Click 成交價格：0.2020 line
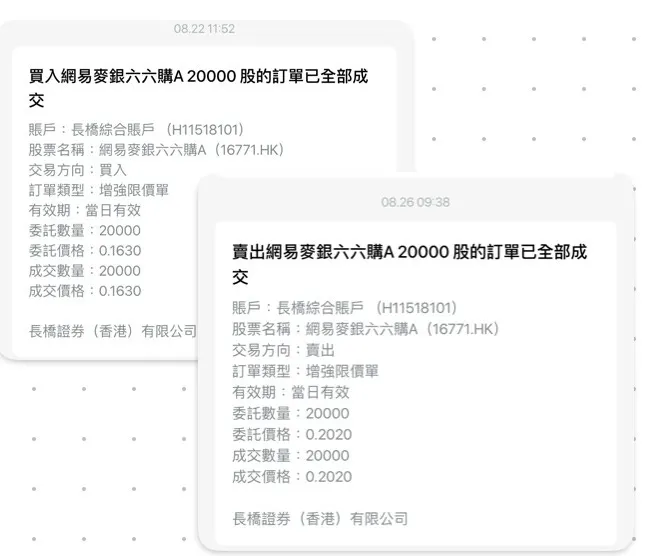This screenshot has width=647, height=556. pos(292,477)
